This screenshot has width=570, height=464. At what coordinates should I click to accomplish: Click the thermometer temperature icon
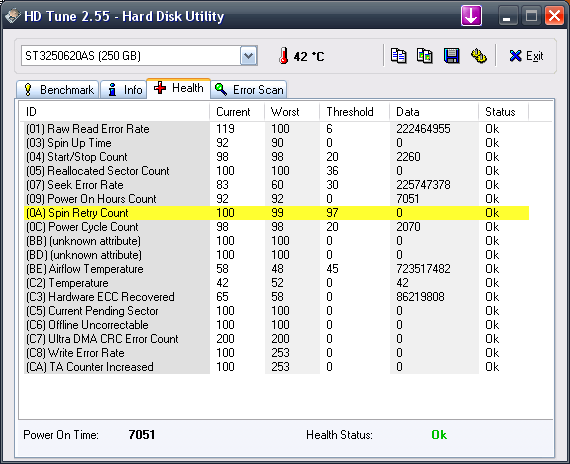[x=284, y=56]
